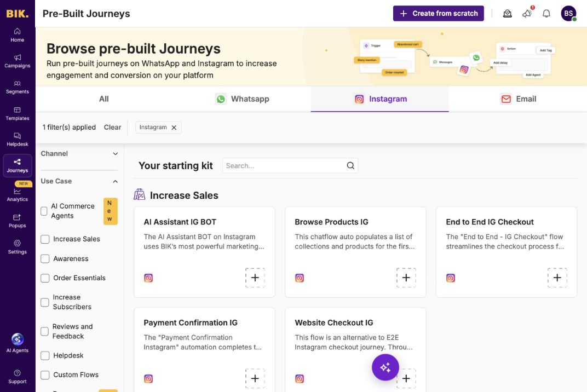This screenshot has height=392, width=587.
Task: Click the Increase Sales section heading
Action: click(184, 195)
